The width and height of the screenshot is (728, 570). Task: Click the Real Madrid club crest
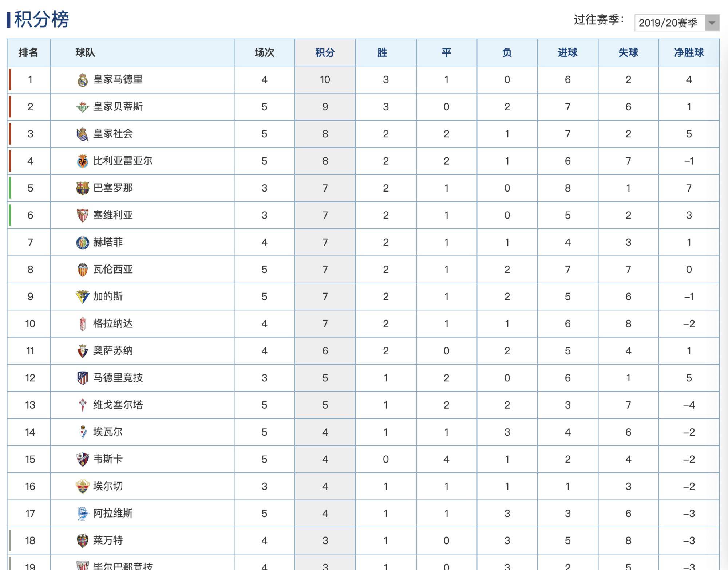click(83, 80)
